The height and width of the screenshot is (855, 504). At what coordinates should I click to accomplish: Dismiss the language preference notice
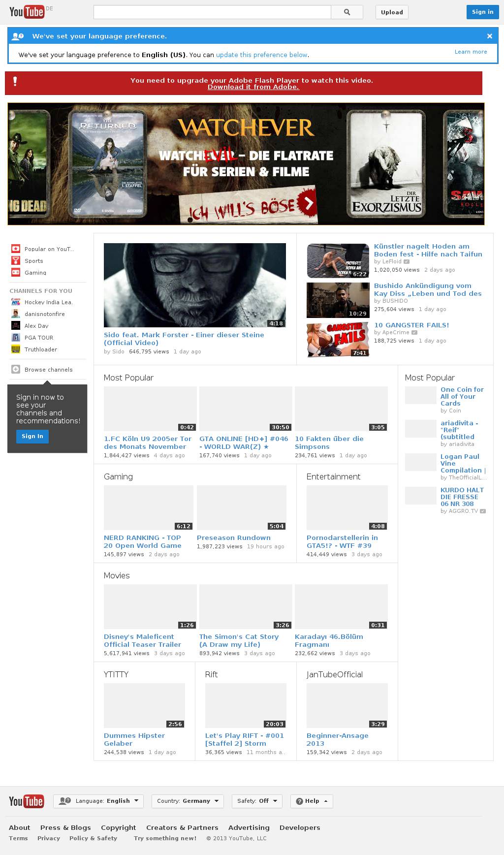pyautogui.click(x=489, y=36)
